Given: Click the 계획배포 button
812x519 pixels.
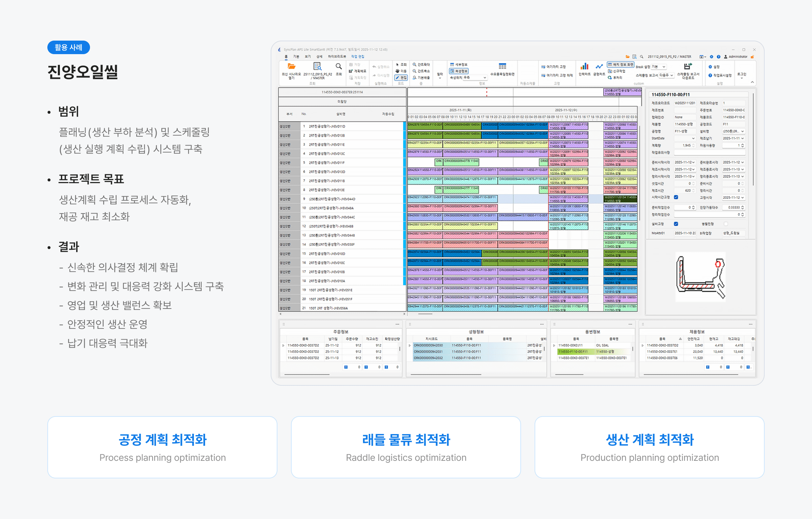Looking at the screenshot, I should pyautogui.click(x=358, y=71).
